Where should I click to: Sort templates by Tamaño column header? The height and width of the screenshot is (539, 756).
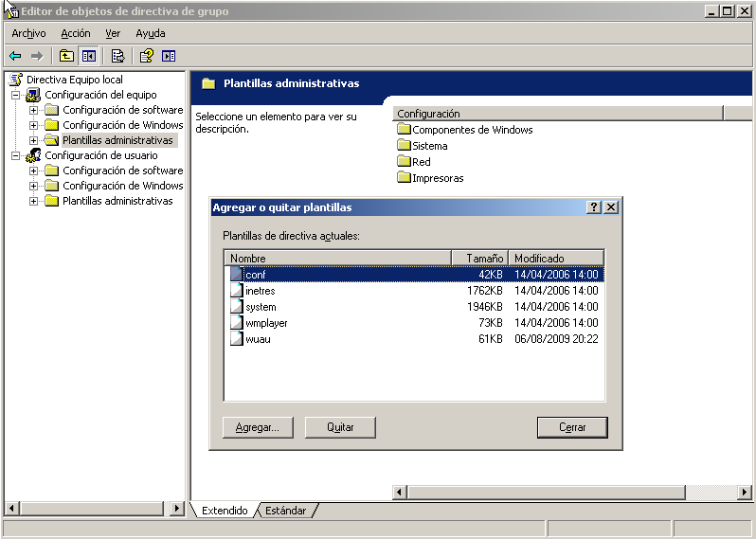click(479, 258)
